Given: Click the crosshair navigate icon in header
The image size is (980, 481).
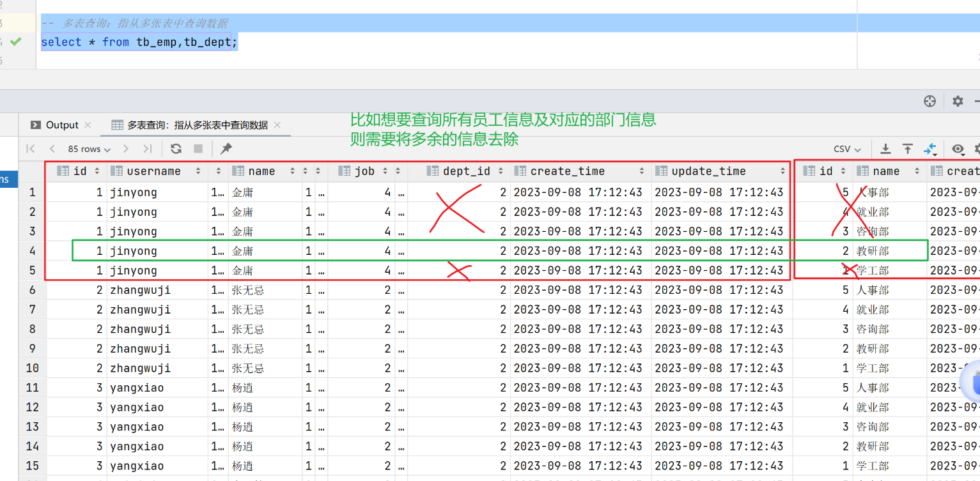Looking at the screenshot, I should click(930, 101).
